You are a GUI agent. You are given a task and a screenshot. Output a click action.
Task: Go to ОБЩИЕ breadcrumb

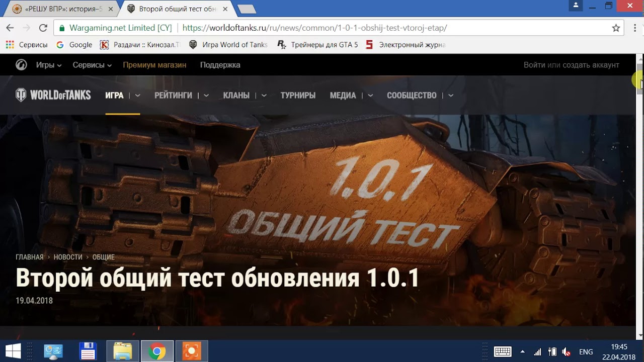tap(104, 257)
